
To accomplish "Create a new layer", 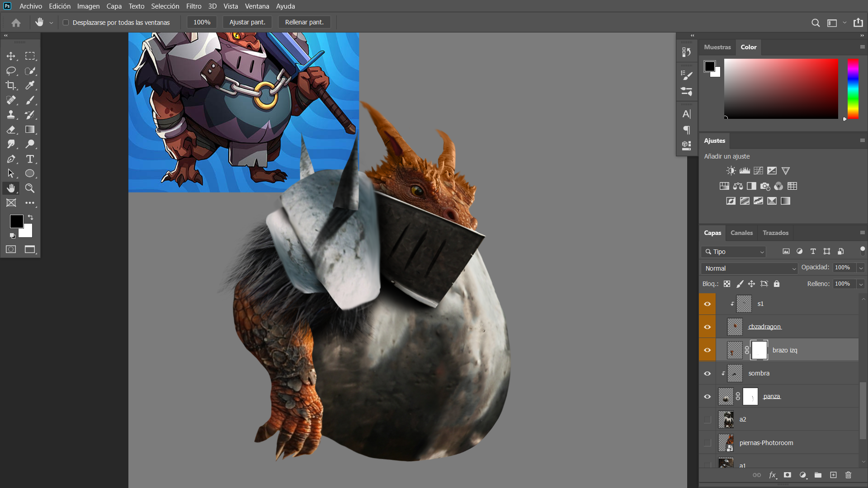I will (833, 475).
